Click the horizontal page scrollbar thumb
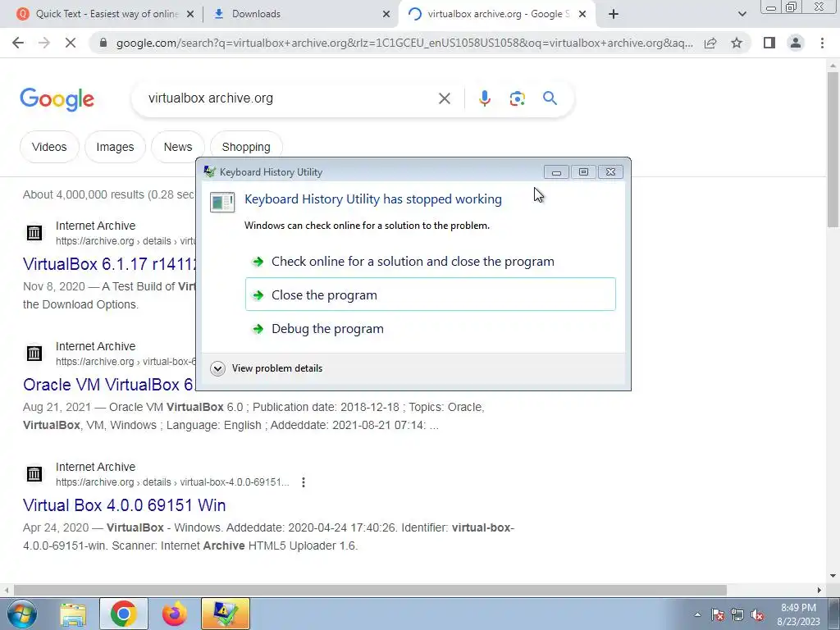 pyautogui.click(x=370, y=590)
